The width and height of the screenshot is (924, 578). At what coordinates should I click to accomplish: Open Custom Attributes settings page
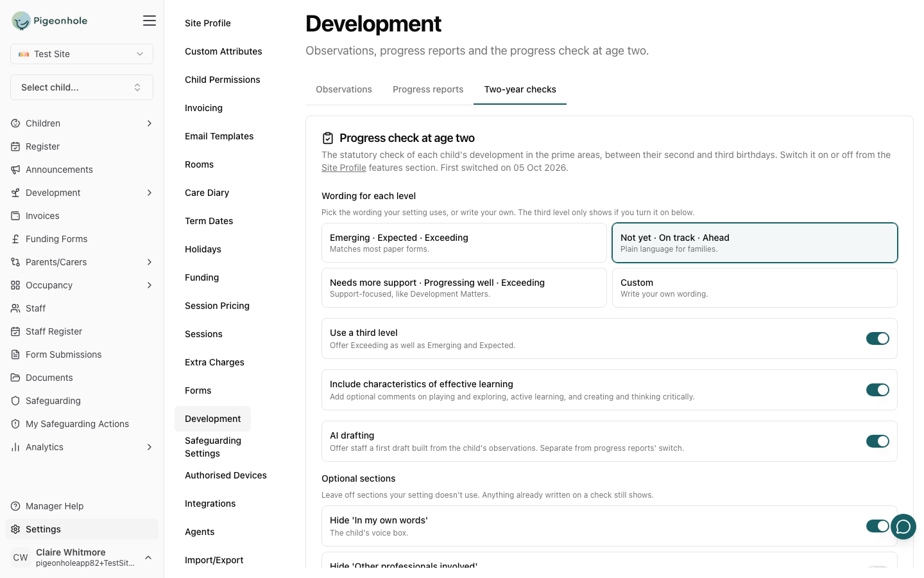[x=223, y=51]
